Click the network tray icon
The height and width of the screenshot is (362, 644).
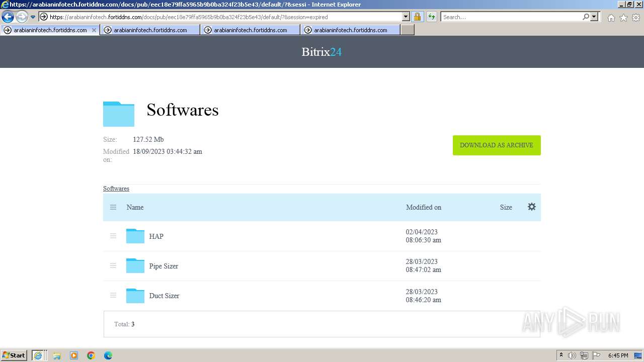(584, 355)
